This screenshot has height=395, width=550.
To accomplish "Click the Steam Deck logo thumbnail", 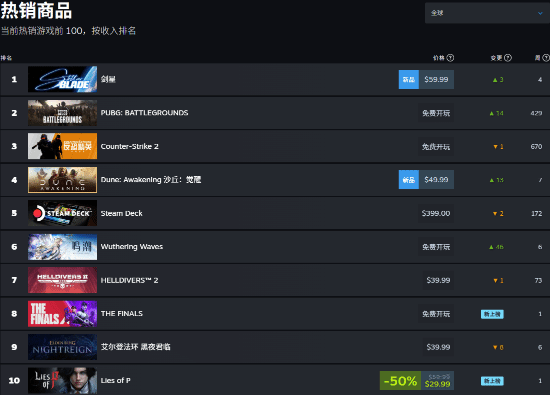I will (x=62, y=213).
